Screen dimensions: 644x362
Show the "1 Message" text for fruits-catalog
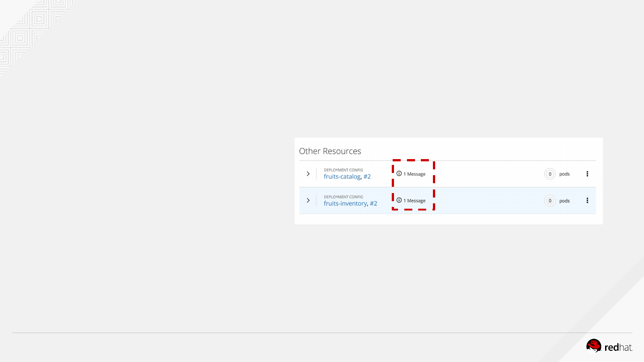pos(415,174)
